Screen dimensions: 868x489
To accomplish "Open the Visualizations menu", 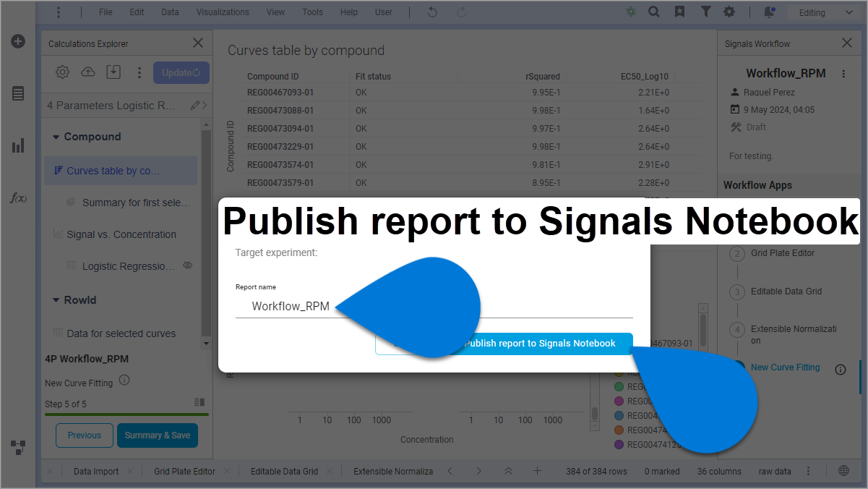I will point(223,12).
